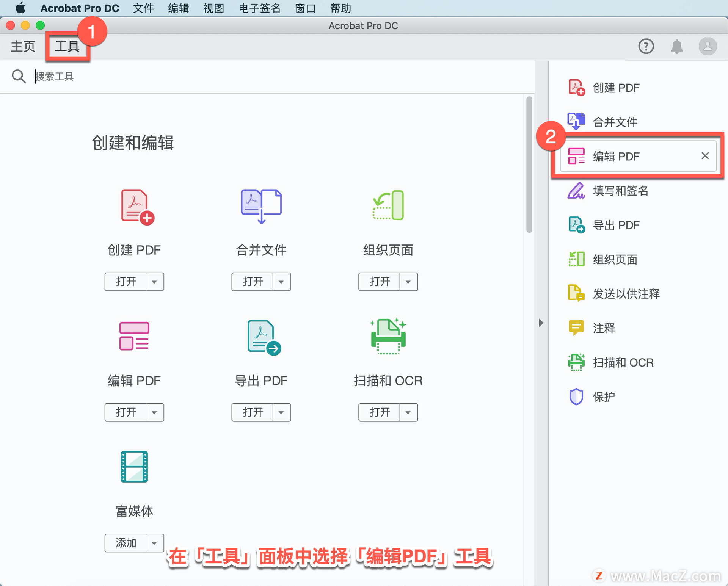The height and width of the screenshot is (586, 728).
Task: Open the 电子签名 menu in the menu bar
Action: [x=259, y=8]
